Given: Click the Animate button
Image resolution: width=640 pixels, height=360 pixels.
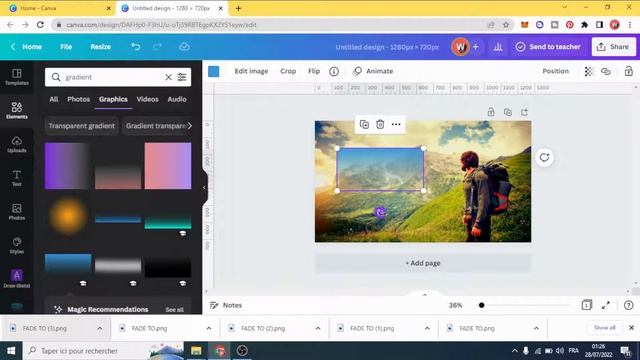Looking at the screenshot, I should (x=373, y=71).
